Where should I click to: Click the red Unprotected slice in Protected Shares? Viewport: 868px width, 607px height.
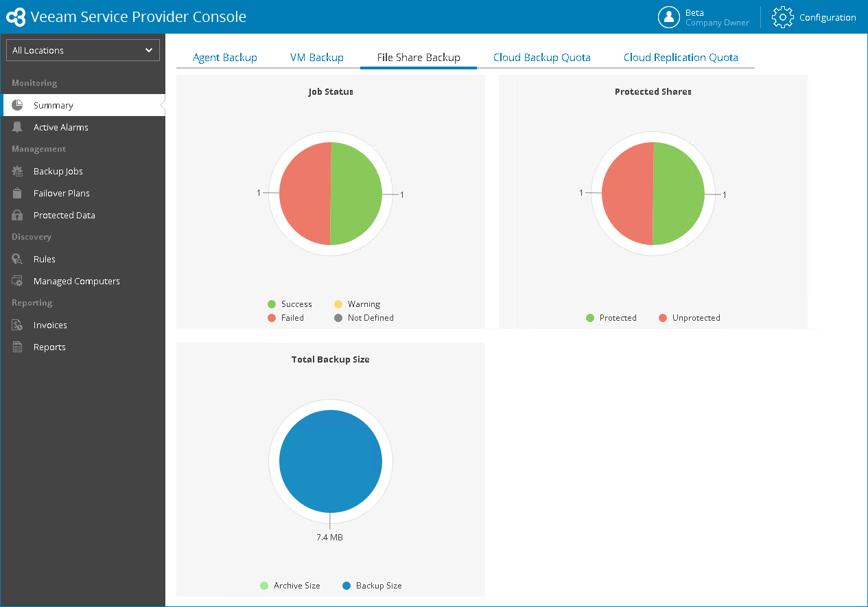tap(627, 194)
